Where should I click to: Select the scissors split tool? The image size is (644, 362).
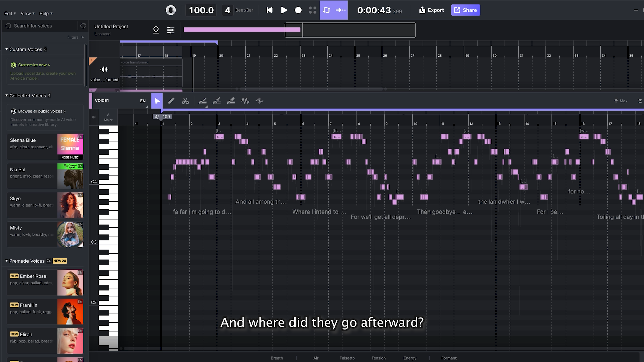pyautogui.click(x=185, y=101)
